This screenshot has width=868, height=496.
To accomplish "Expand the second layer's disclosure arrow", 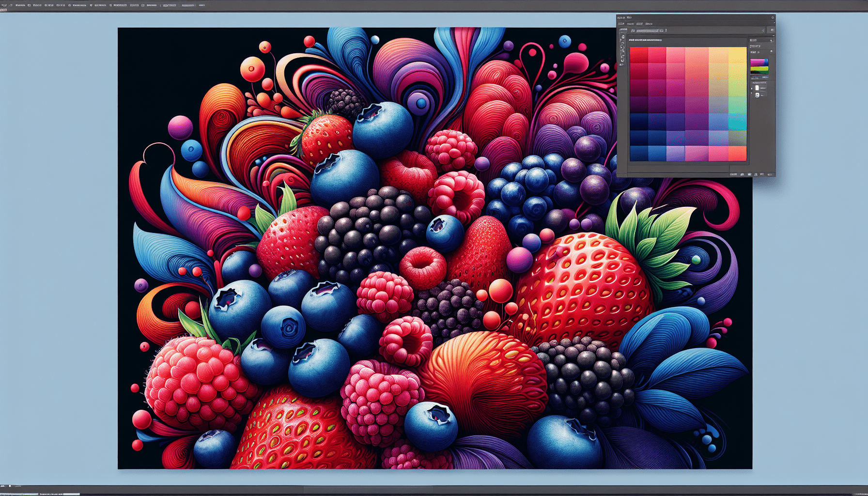I will click(751, 93).
